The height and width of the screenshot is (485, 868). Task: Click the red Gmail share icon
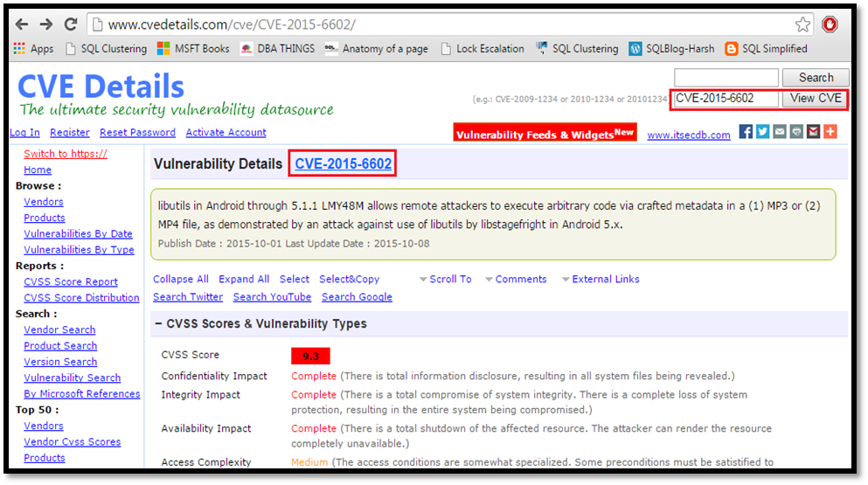(x=813, y=132)
